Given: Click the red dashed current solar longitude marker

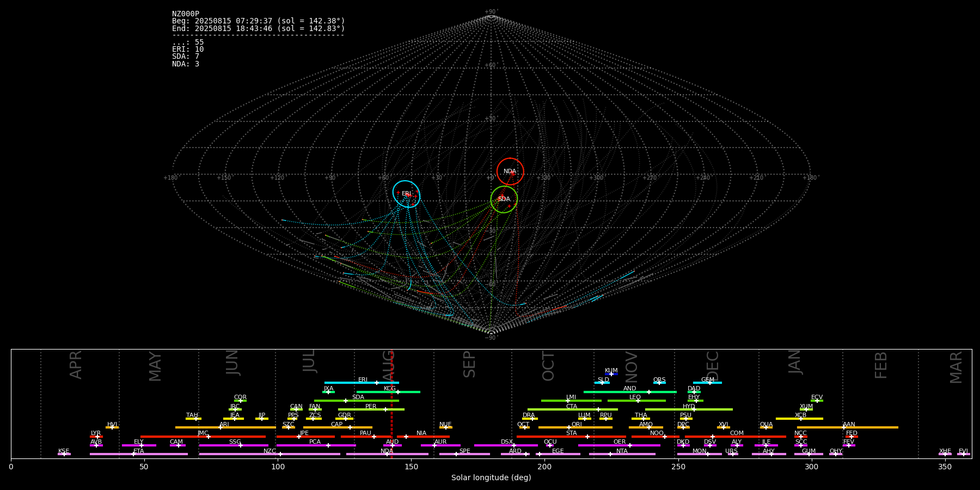Looking at the screenshot, I should tap(391, 403).
